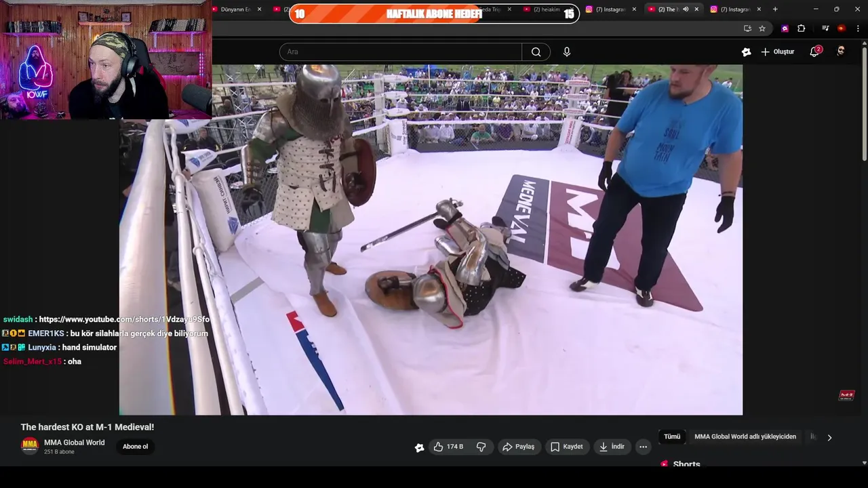The width and height of the screenshot is (868, 488).
Task: Click the Shorts section heading
Action: pos(686,464)
